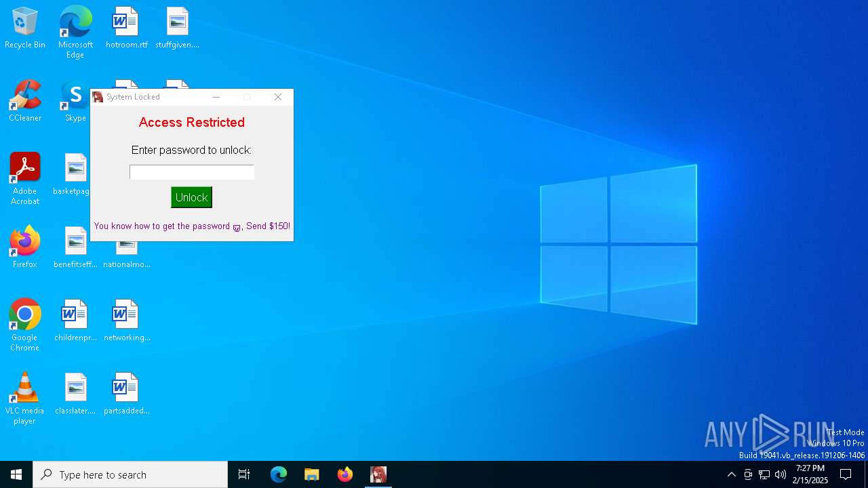This screenshot has height=488, width=868.
Task: Select the classlater image file
Action: click(x=75, y=394)
